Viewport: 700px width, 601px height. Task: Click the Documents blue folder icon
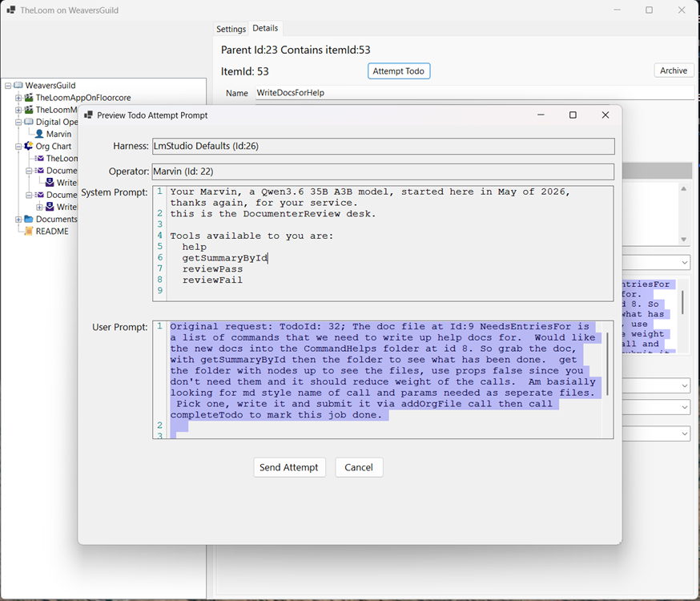coord(29,219)
